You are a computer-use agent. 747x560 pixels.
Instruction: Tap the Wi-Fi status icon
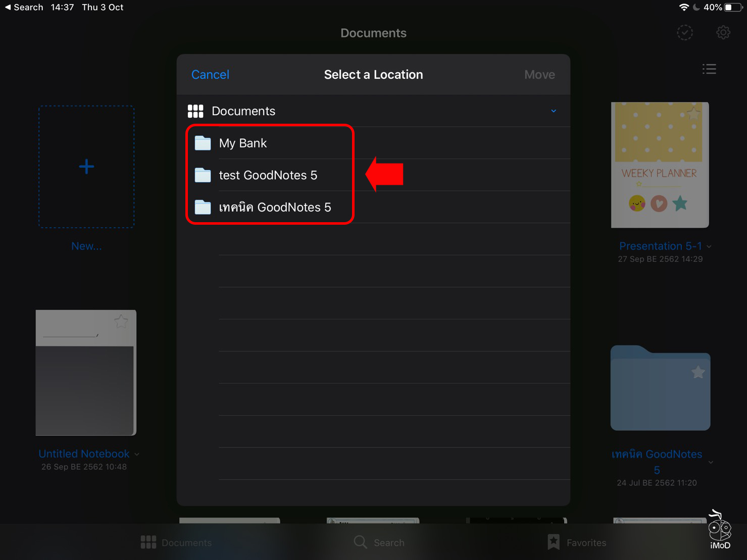click(x=684, y=7)
